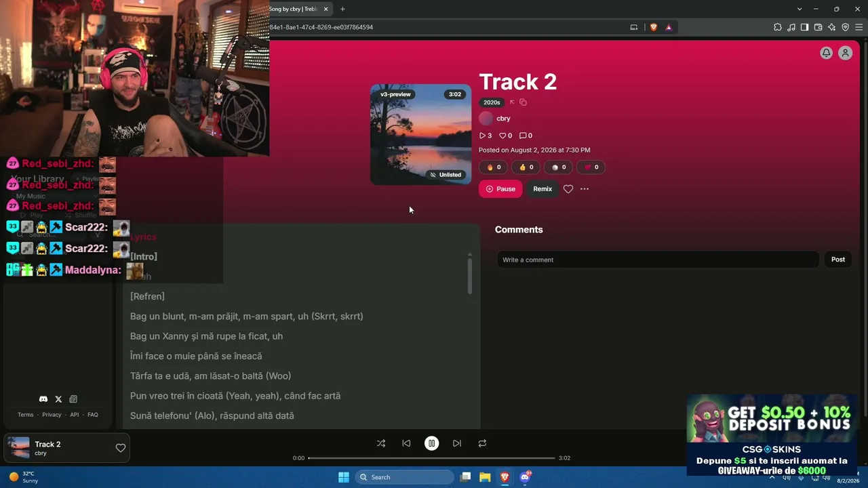Favorite Track 2 in the bottom player bar
Screen dimensions: 868x488
pyautogui.click(x=121, y=448)
